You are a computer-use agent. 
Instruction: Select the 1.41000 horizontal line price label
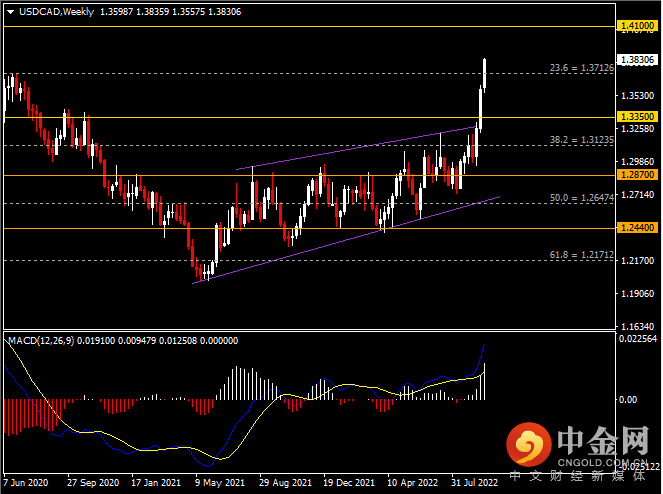click(x=638, y=26)
